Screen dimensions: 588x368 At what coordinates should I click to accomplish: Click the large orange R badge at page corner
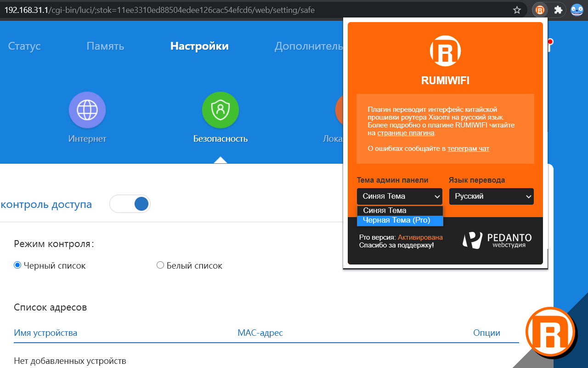tap(551, 332)
